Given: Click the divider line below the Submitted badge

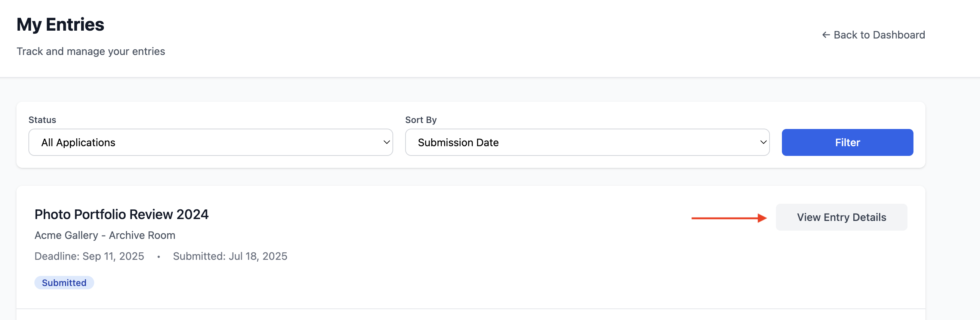Looking at the screenshot, I should pyautogui.click(x=471, y=308).
